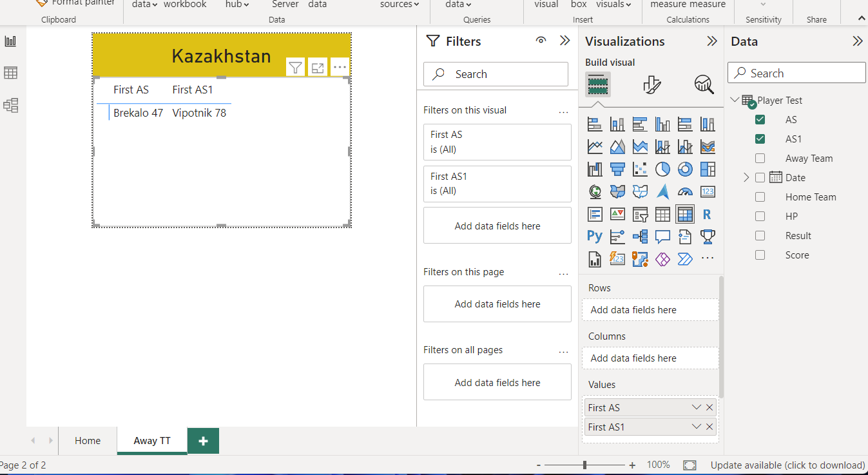868x475 pixels.
Task: Open the Analytics magnifier tab
Action: click(704, 84)
